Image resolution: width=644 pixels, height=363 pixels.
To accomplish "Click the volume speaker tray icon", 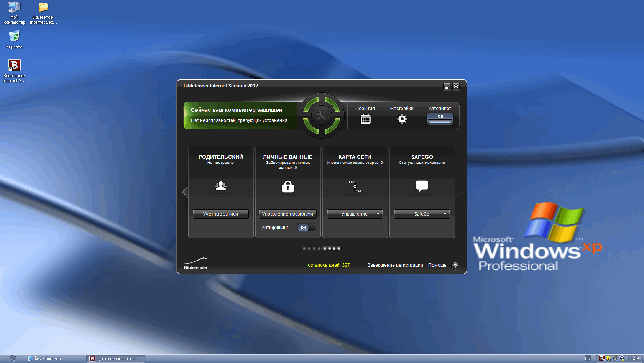I will pos(615,358).
